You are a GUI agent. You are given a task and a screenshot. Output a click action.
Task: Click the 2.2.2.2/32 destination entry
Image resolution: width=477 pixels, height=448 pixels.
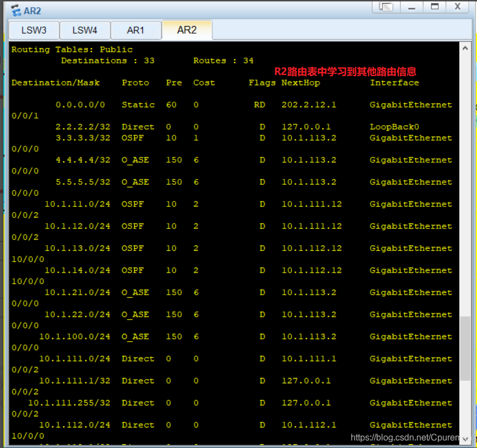[83, 126]
